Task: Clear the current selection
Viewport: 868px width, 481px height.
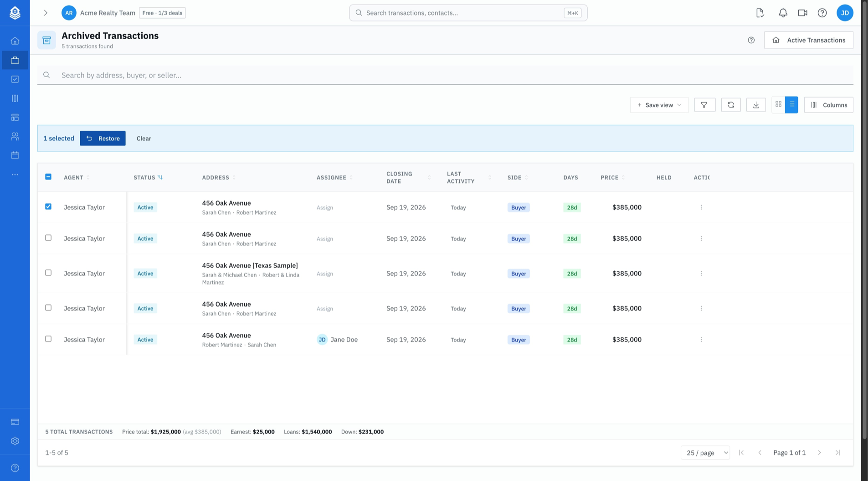Action: pyautogui.click(x=144, y=138)
